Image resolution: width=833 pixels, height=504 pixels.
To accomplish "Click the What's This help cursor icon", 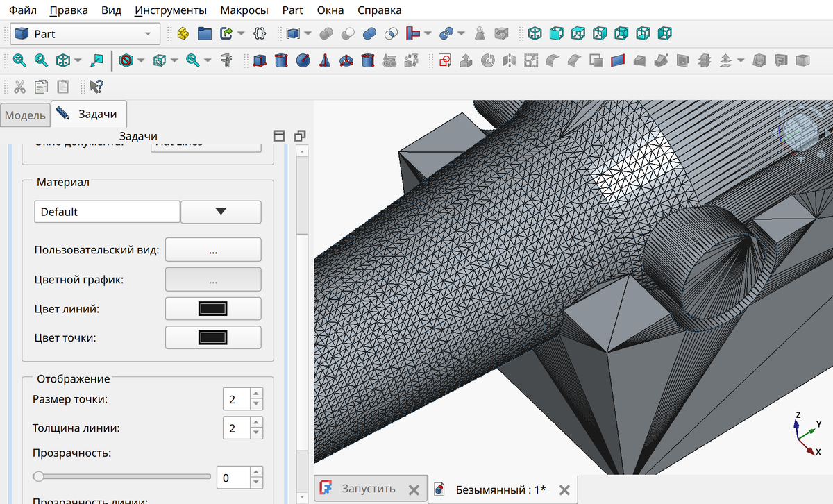I will [96, 87].
